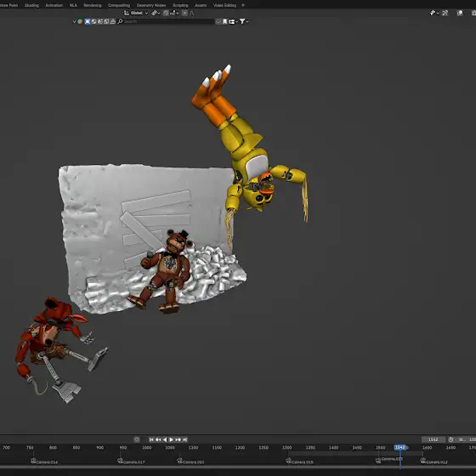Open the Video Editing workspace tab
The height and width of the screenshot is (476, 476).
tap(224, 5)
